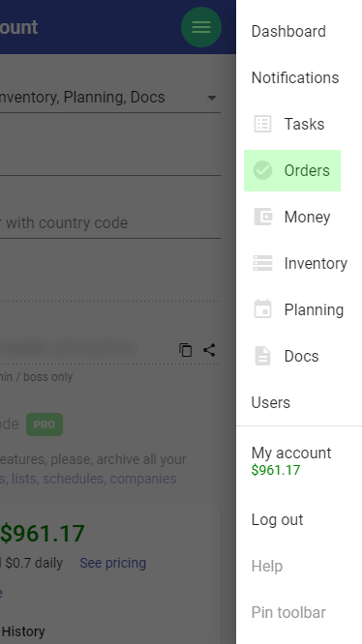
Task: Go to Users in the menu
Action: [271, 402]
